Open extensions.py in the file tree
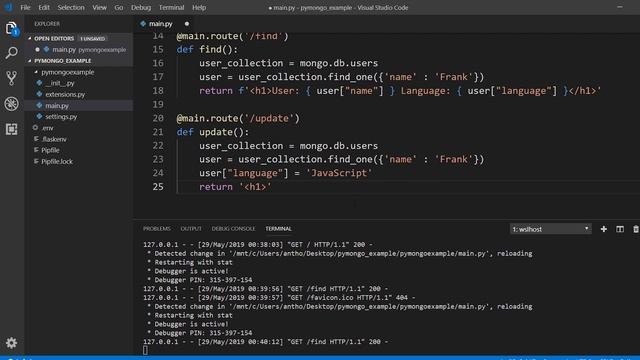Image resolution: width=640 pixels, height=360 pixels. [65, 94]
